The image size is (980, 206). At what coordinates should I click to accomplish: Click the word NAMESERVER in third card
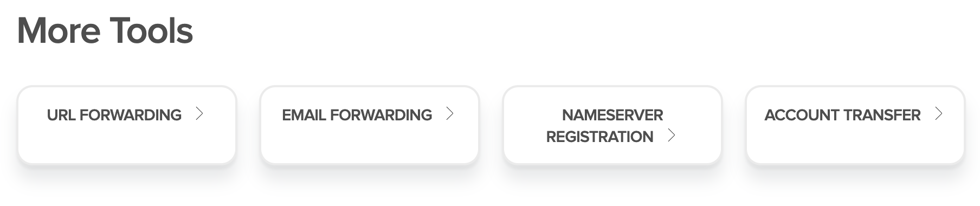(x=612, y=115)
